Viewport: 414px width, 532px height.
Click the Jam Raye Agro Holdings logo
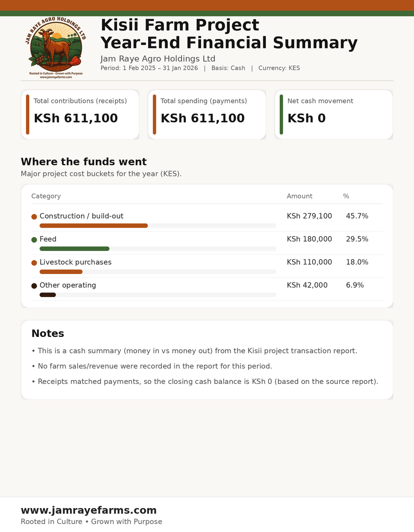(55, 48)
